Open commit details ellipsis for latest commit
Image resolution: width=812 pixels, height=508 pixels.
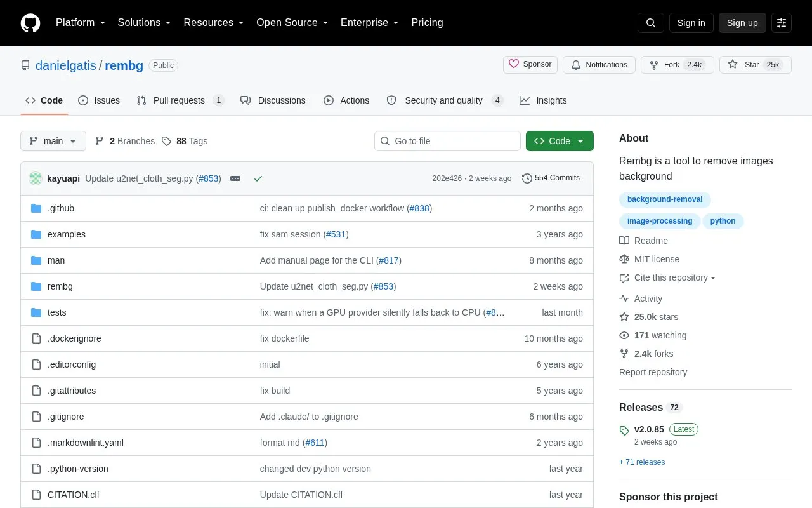[235, 178]
